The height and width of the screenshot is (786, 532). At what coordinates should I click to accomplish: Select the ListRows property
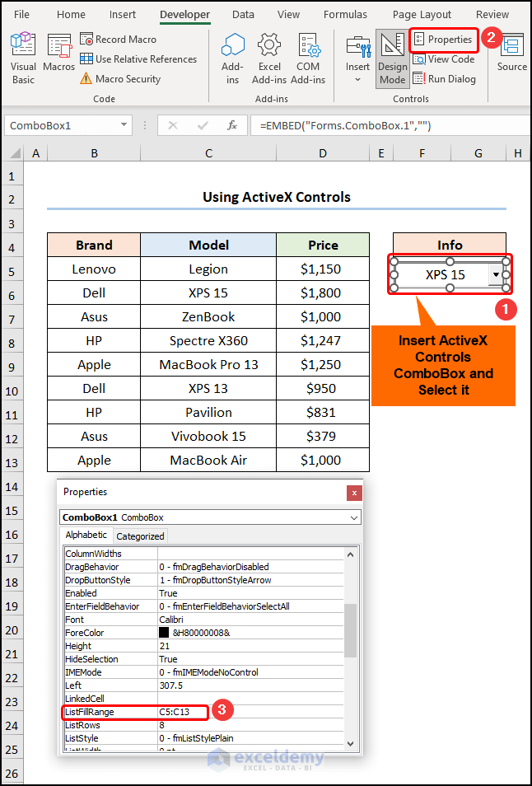tap(204, 725)
